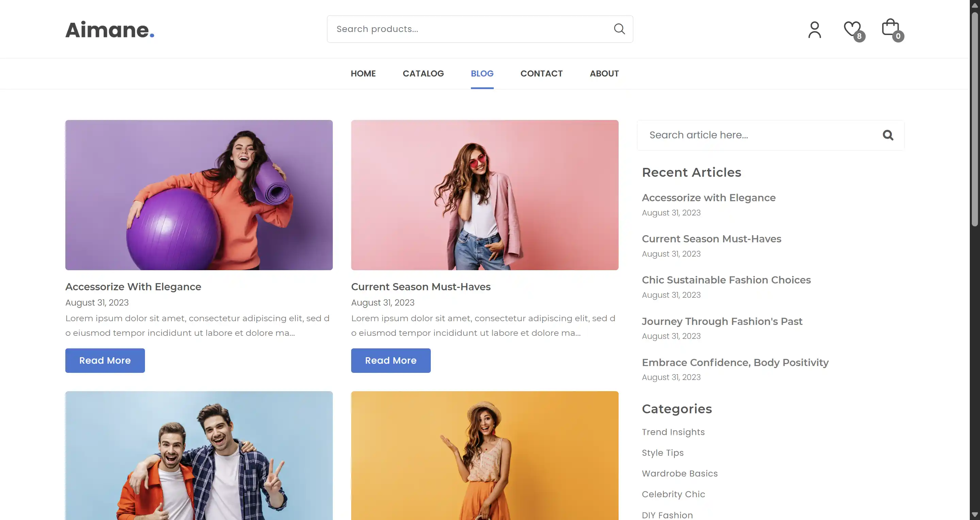
Task: Select the Celebrity Chic category
Action: [673, 494]
